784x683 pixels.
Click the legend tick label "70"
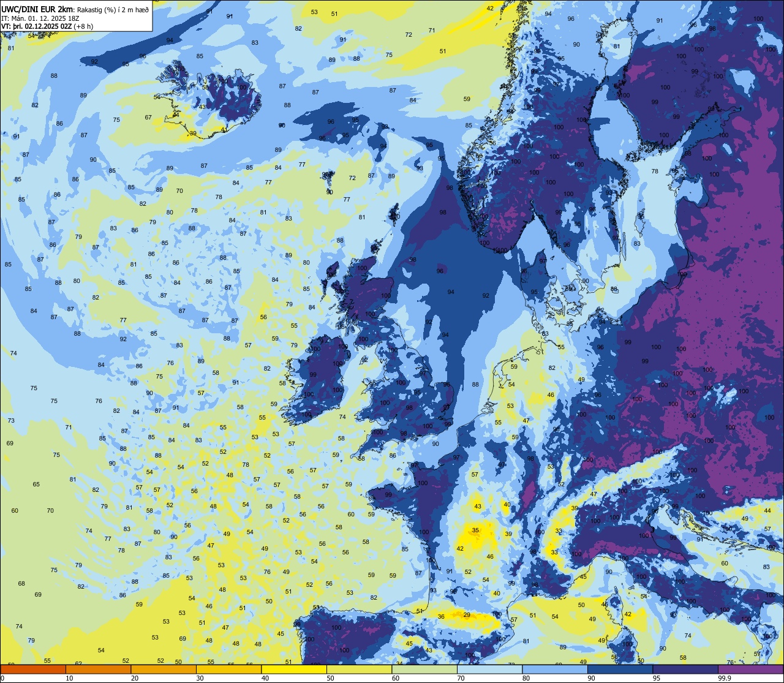coord(461,678)
